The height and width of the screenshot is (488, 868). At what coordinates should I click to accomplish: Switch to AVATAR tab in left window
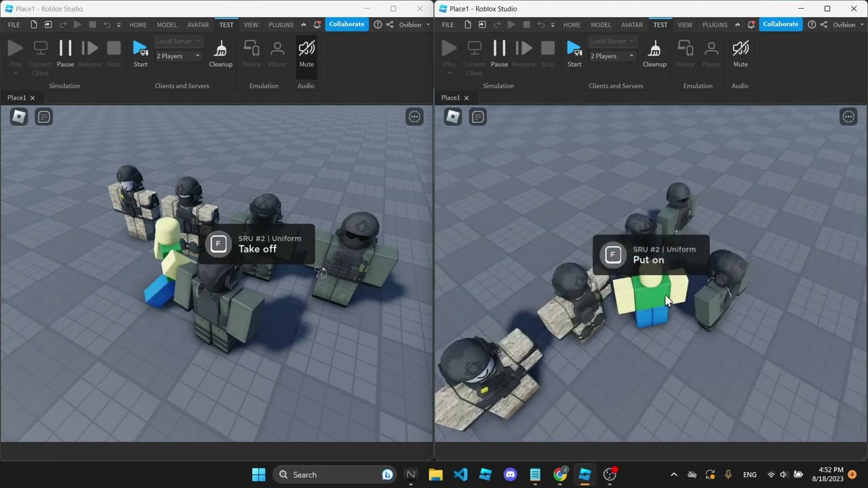[198, 25]
